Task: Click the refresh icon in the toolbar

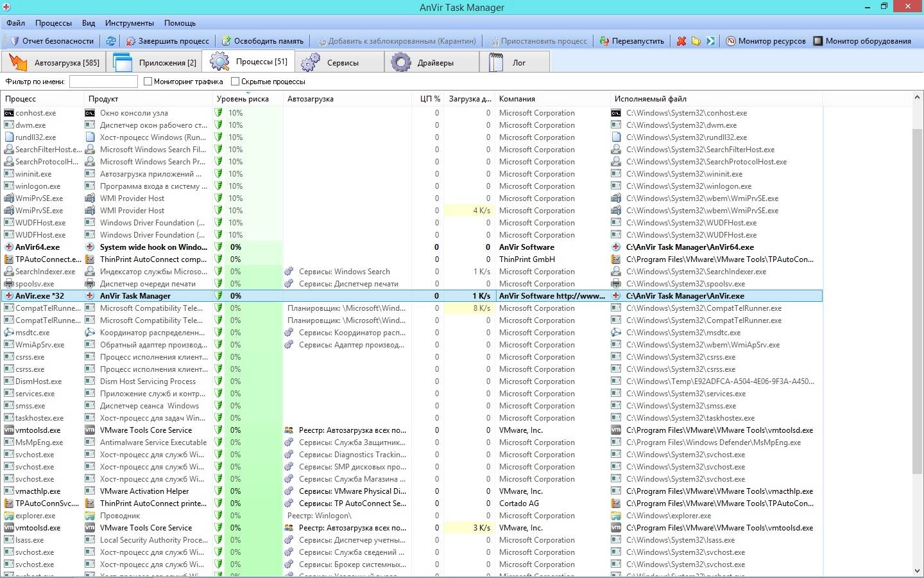Action: (111, 40)
